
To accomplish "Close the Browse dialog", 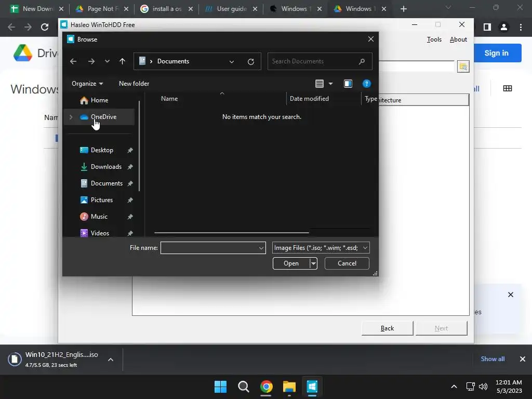I will (371, 39).
